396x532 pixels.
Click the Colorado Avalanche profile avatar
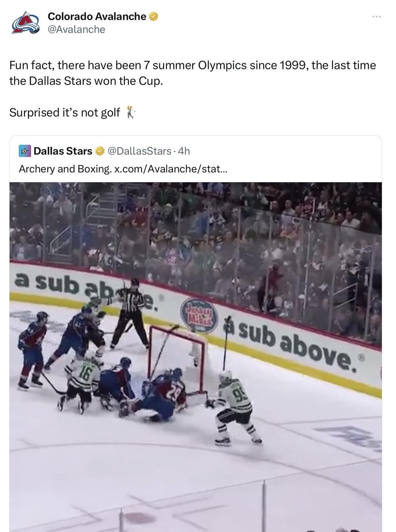25,23
